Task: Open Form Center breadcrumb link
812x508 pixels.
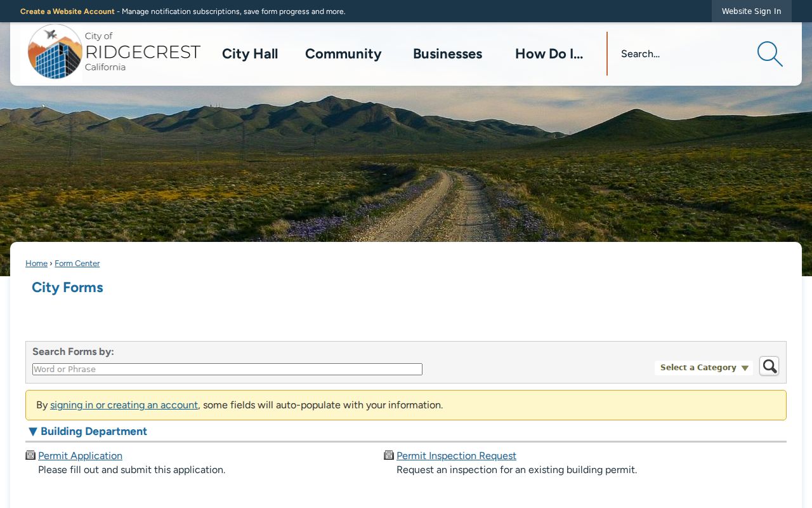Action: coord(77,264)
